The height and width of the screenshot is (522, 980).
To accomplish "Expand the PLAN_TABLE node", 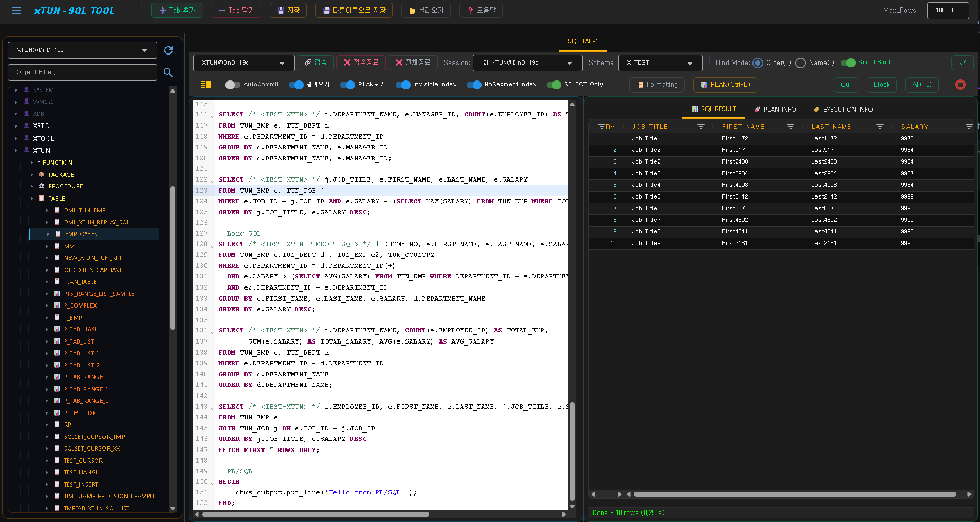I will pyautogui.click(x=47, y=282).
